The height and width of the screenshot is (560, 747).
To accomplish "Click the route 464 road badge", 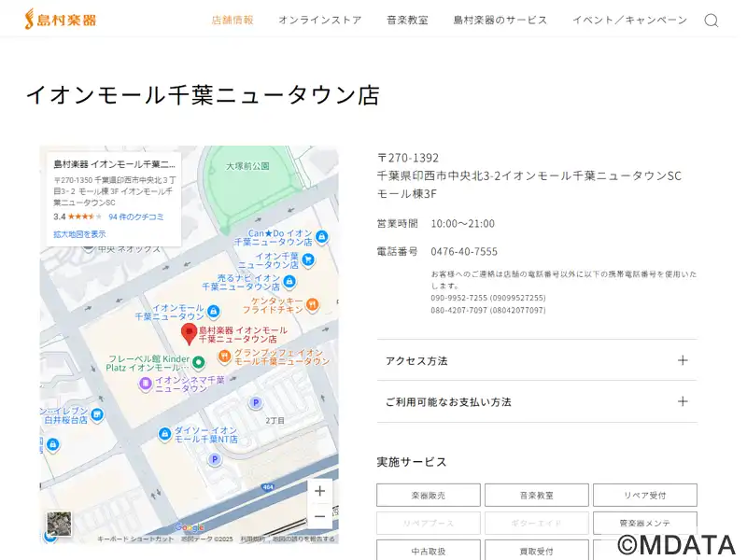I will 268,487.
